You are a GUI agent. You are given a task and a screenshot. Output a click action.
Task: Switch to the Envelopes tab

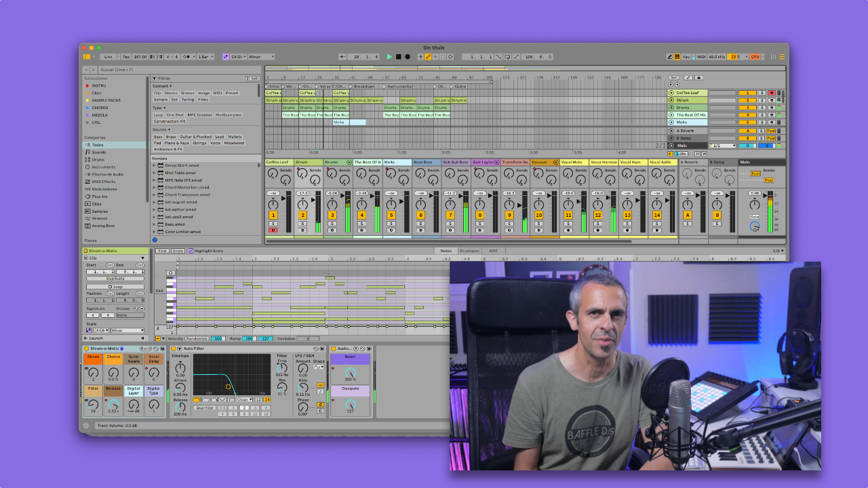coord(470,251)
